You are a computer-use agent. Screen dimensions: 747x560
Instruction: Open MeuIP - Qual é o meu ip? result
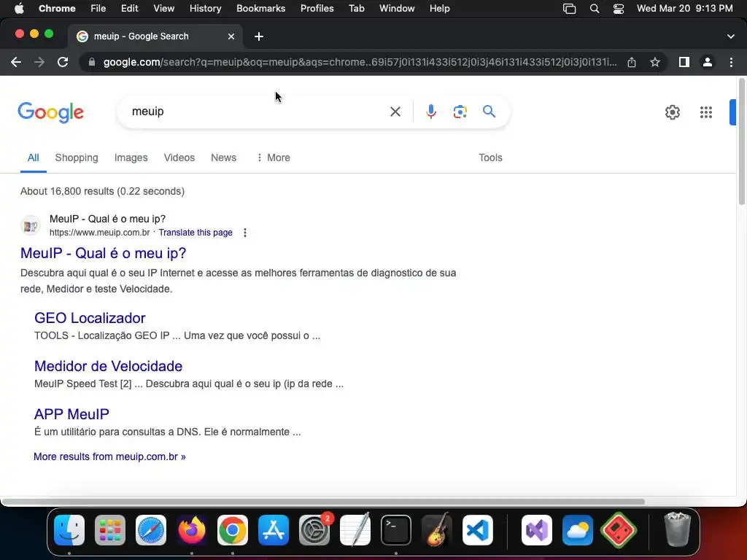pyautogui.click(x=103, y=253)
